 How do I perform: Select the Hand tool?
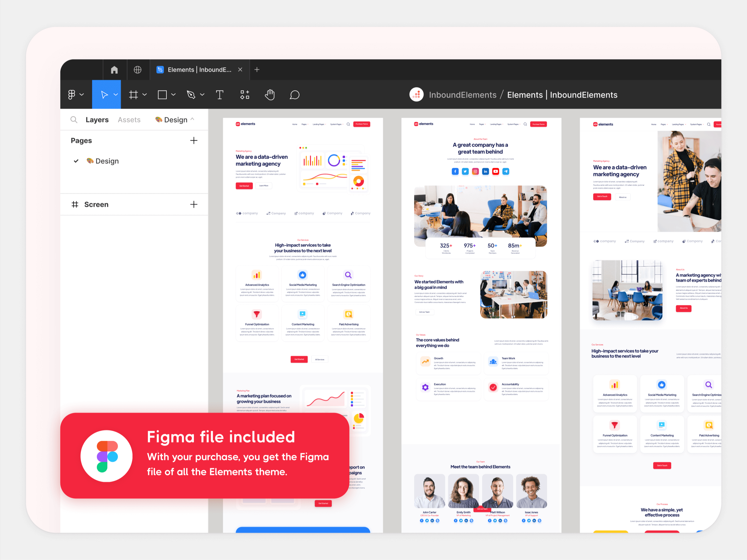(x=270, y=95)
